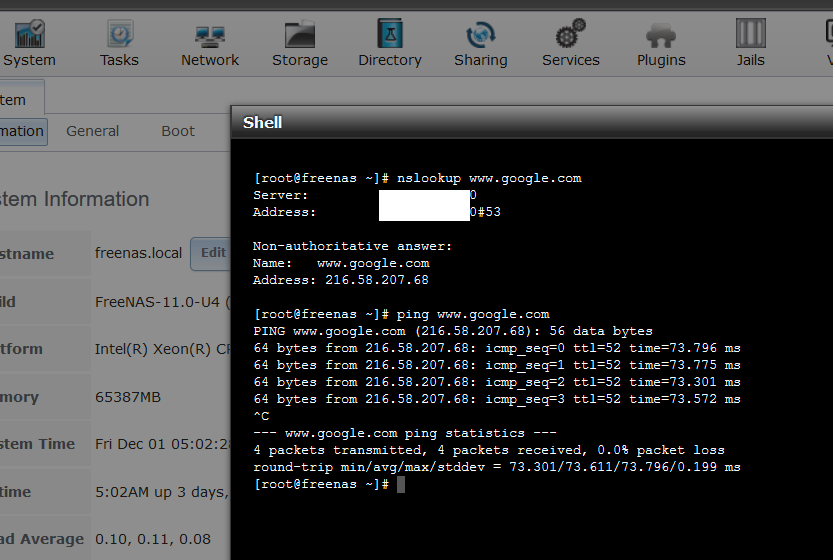Click the Shell window title bar
Viewport: 835px width, 560px height.
click(x=533, y=122)
